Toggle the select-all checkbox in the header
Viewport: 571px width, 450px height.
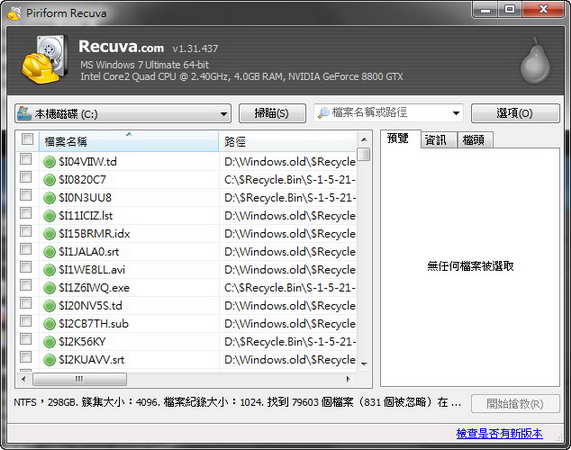[27, 139]
